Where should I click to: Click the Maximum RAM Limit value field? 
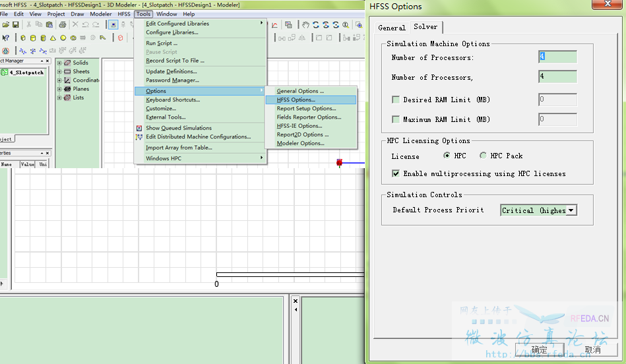point(557,119)
